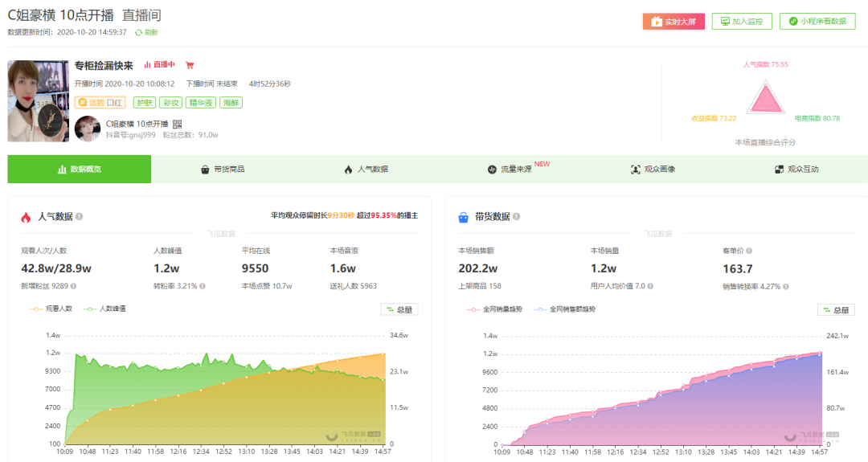Screen dimensions: 868x462
Task: Click the radar score triangle chart
Action: tap(766, 99)
